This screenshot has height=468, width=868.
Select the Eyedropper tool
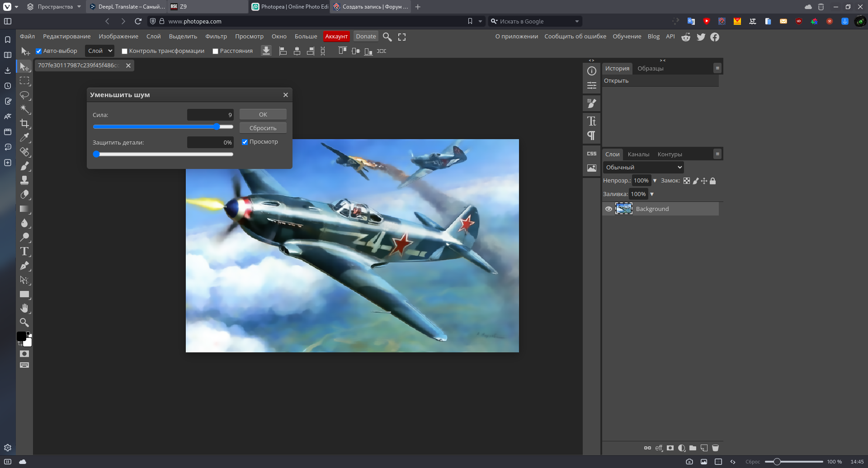click(24, 137)
